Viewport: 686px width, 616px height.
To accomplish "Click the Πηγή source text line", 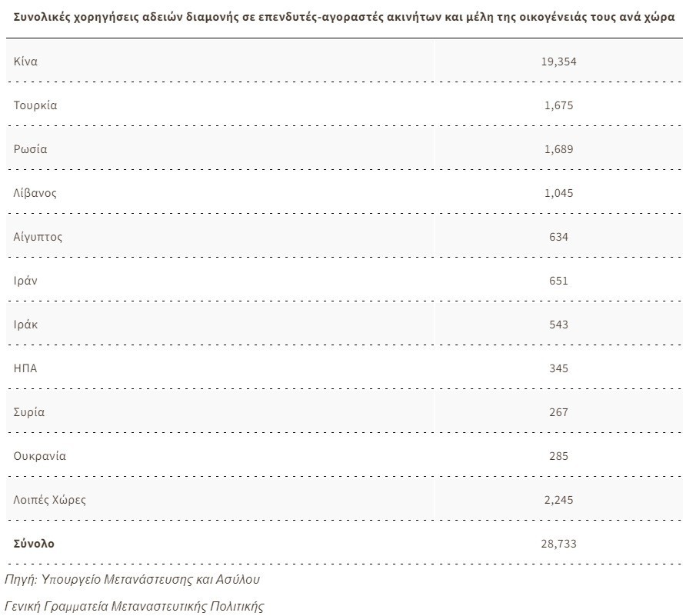I will click(132, 578).
